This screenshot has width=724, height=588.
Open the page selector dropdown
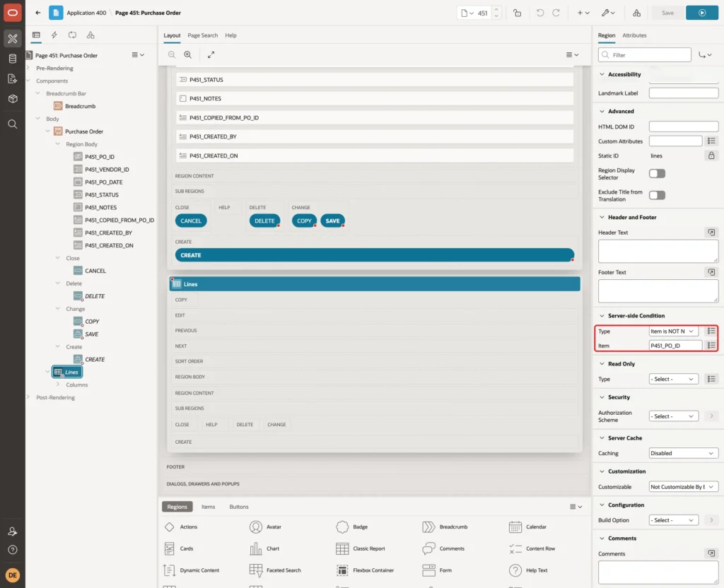click(x=467, y=13)
